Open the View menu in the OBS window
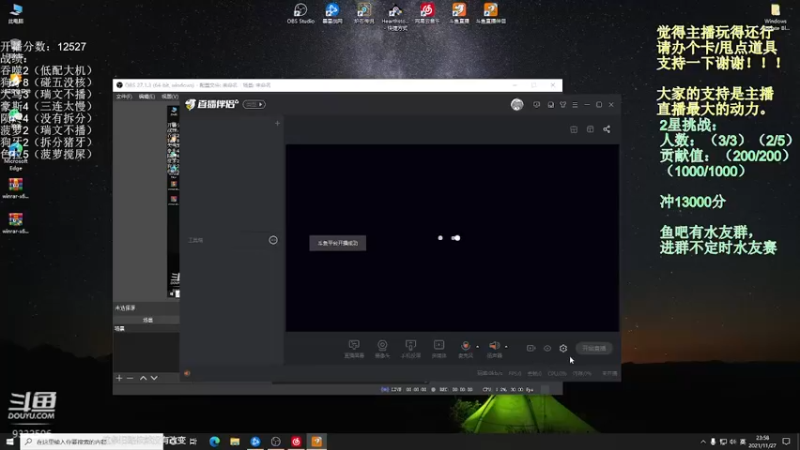Image resolution: width=800 pixels, height=450 pixels. click(x=169, y=96)
